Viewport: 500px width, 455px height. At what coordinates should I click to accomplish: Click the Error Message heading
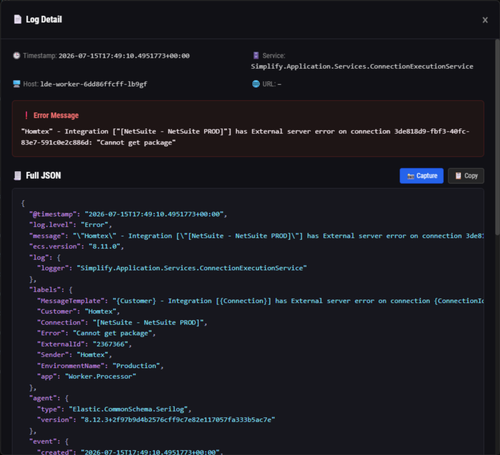[x=56, y=115]
